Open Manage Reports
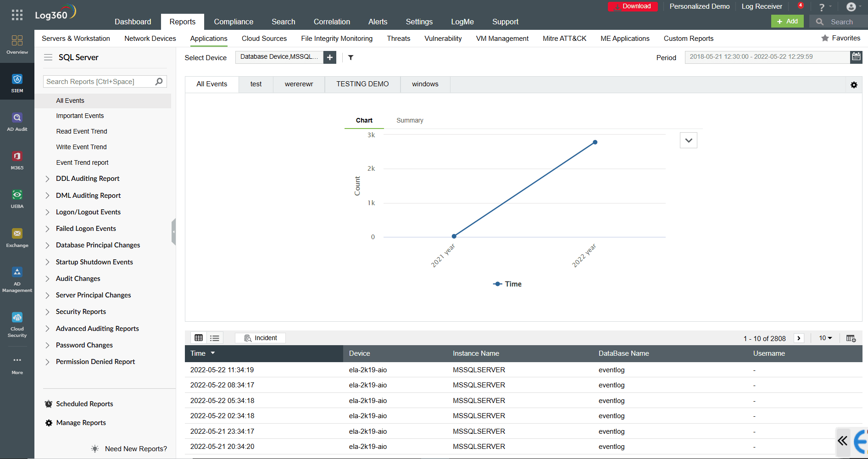The width and height of the screenshot is (868, 459). tap(81, 423)
